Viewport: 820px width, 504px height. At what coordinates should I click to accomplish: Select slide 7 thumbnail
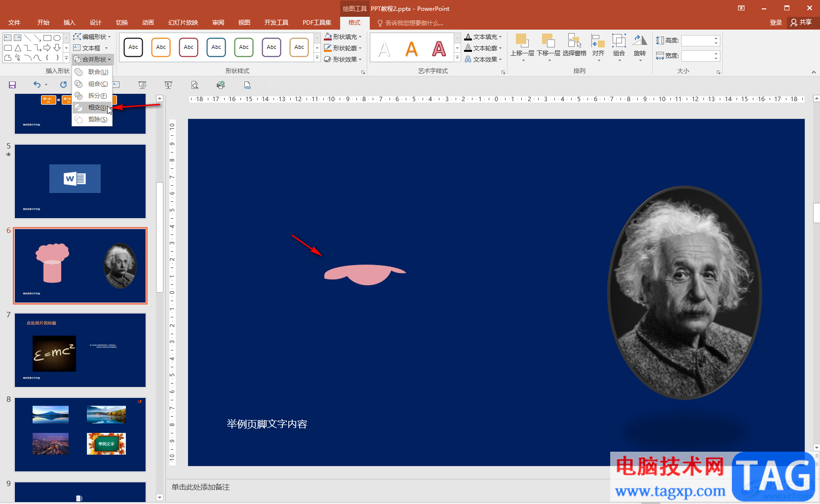click(x=80, y=350)
